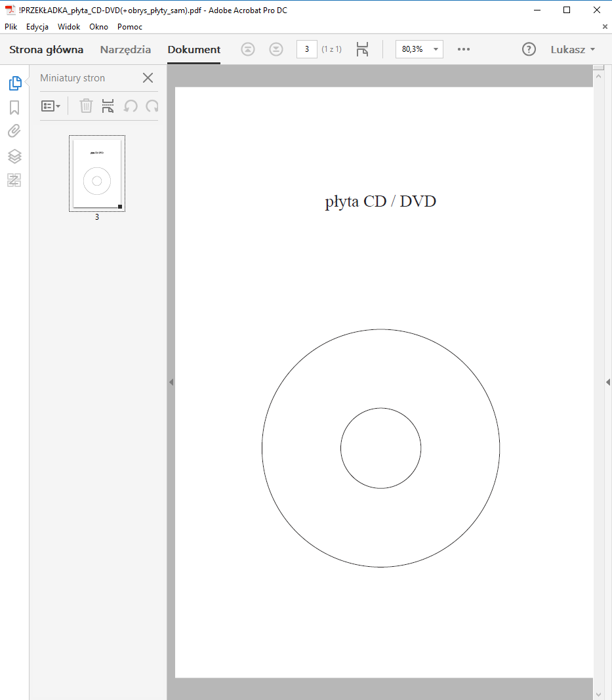The image size is (612, 700).
Task: Open the help question mark icon
Action: tap(529, 49)
